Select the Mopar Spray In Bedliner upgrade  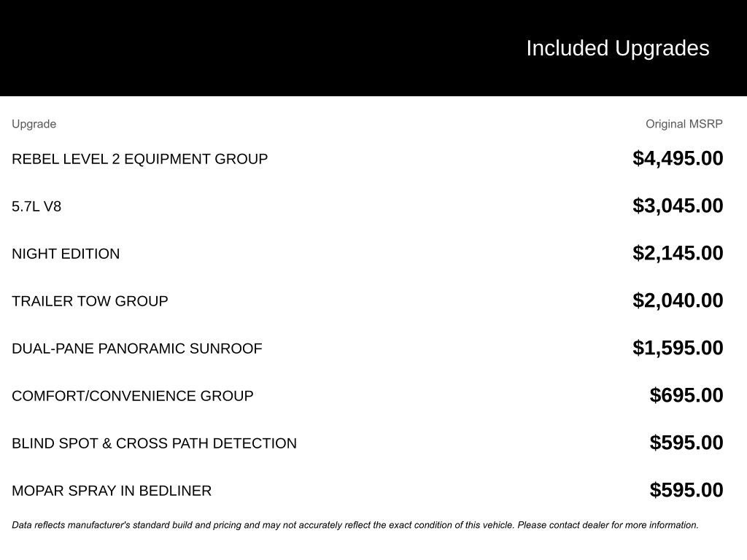pyautogui.click(x=112, y=491)
